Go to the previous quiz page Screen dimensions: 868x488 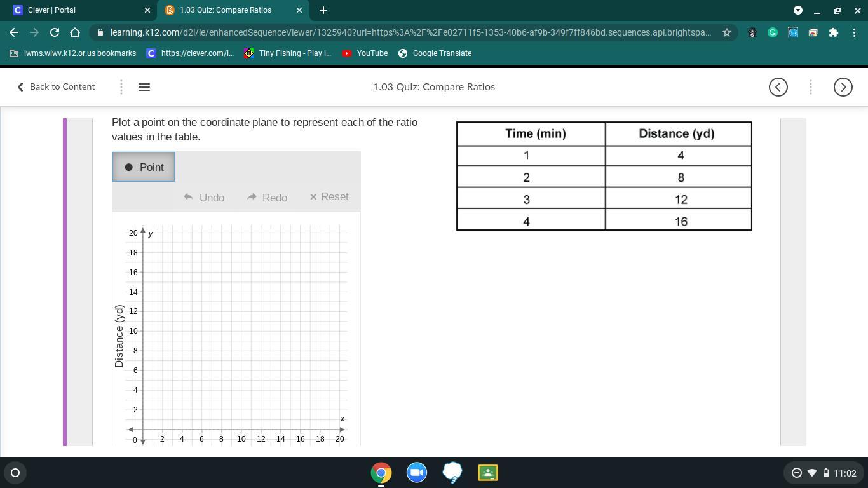click(x=778, y=87)
